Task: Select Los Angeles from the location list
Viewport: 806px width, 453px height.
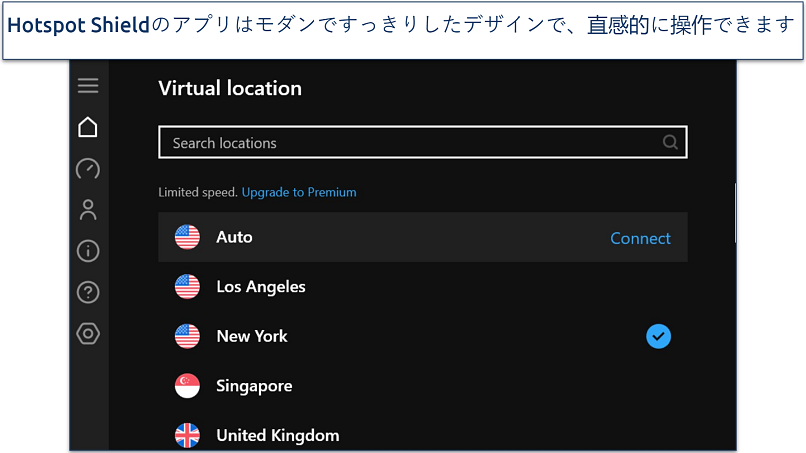Action: tap(261, 287)
